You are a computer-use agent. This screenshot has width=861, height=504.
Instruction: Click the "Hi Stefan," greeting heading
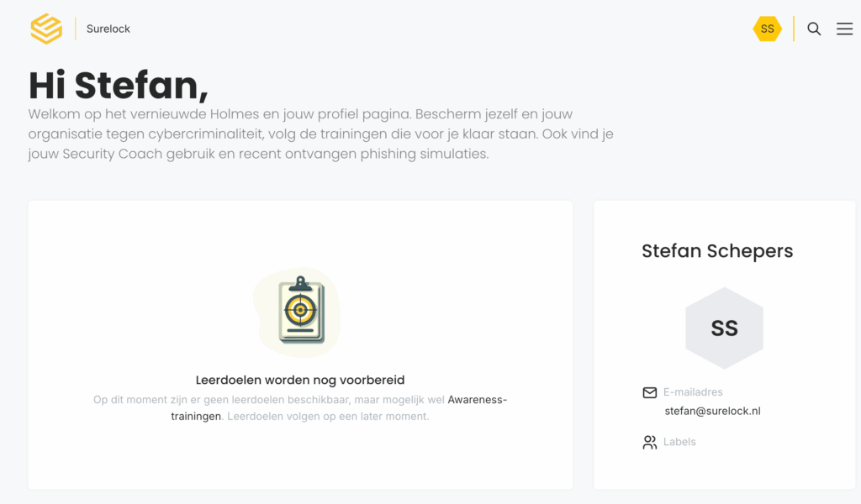(x=119, y=85)
